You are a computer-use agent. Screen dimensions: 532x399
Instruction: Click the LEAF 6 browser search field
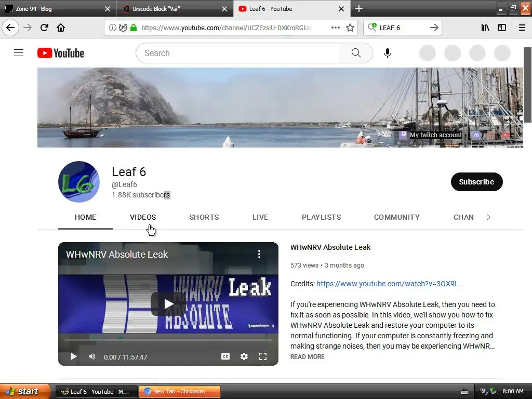pos(402,28)
